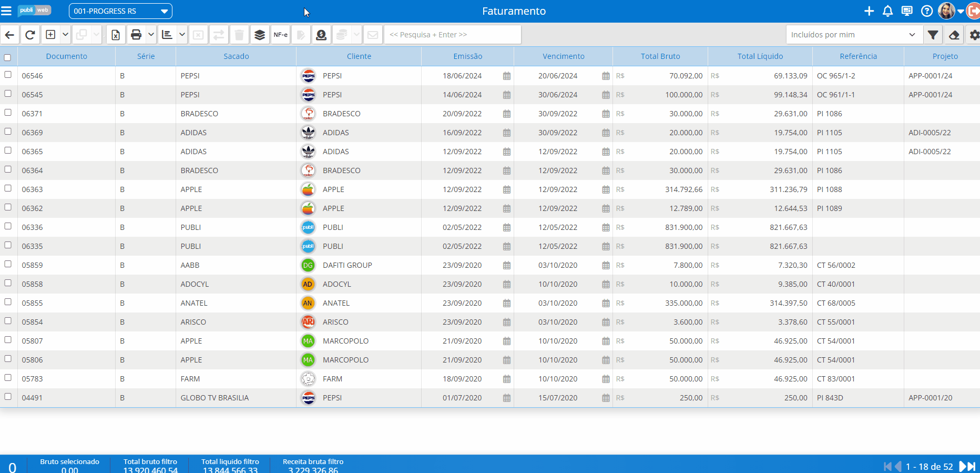This screenshot has width=980, height=473.
Task: Open due date calendar for document 06545
Action: point(606,95)
